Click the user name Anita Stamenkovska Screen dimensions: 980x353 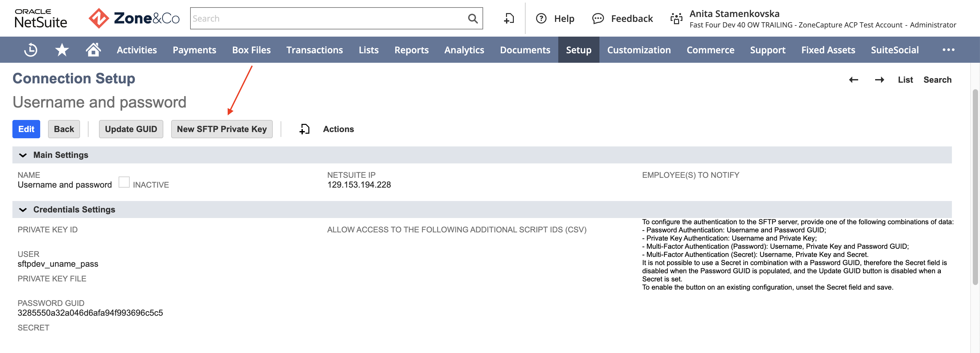pos(734,14)
